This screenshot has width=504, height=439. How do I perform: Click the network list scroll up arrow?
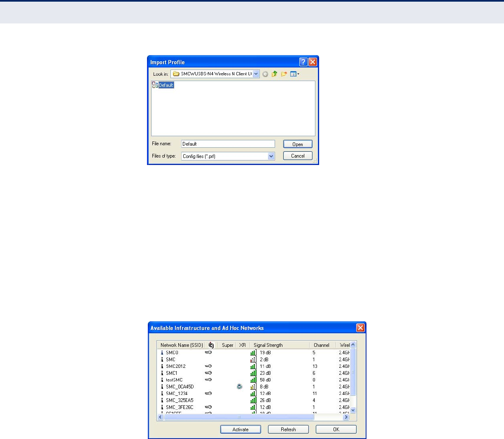click(353, 345)
